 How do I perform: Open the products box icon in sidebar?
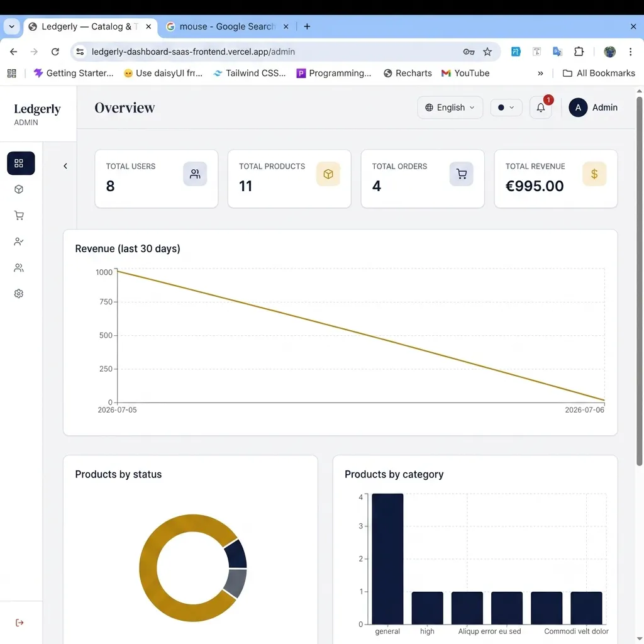pyautogui.click(x=19, y=189)
